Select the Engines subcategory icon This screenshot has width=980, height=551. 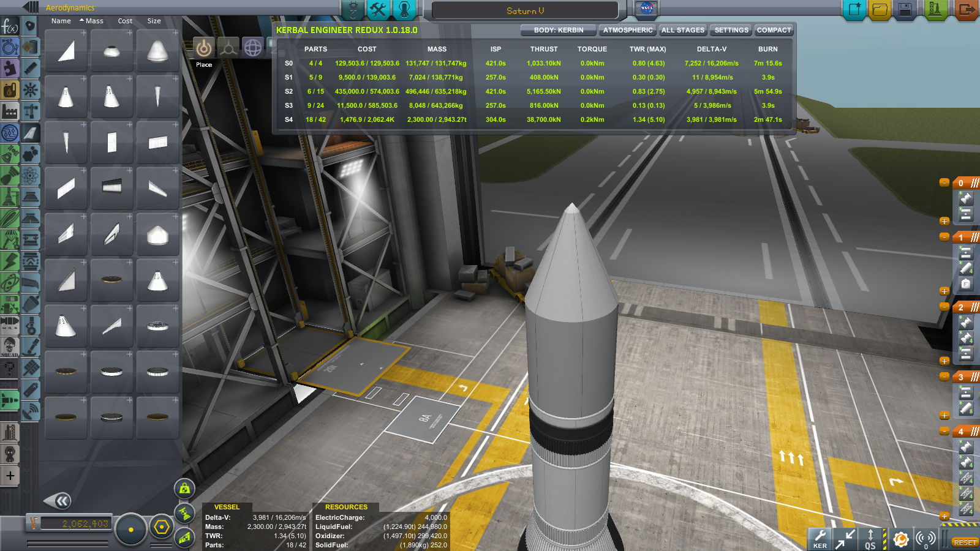click(x=30, y=69)
